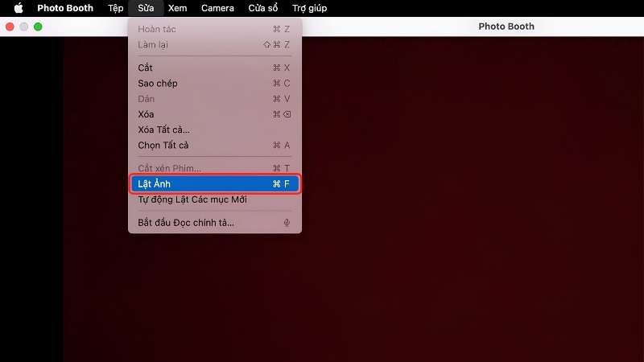This screenshot has width=644, height=362.
Task: Open the Trợ giúp menu
Action: coord(310,8)
